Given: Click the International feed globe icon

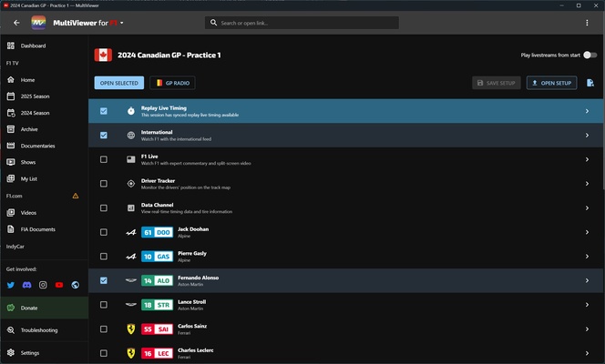Looking at the screenshot, I should 131,136.
